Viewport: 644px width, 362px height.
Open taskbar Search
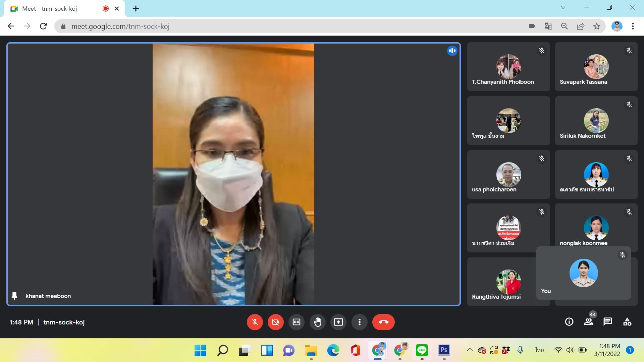pyautogui.click(x=222, y=351)
